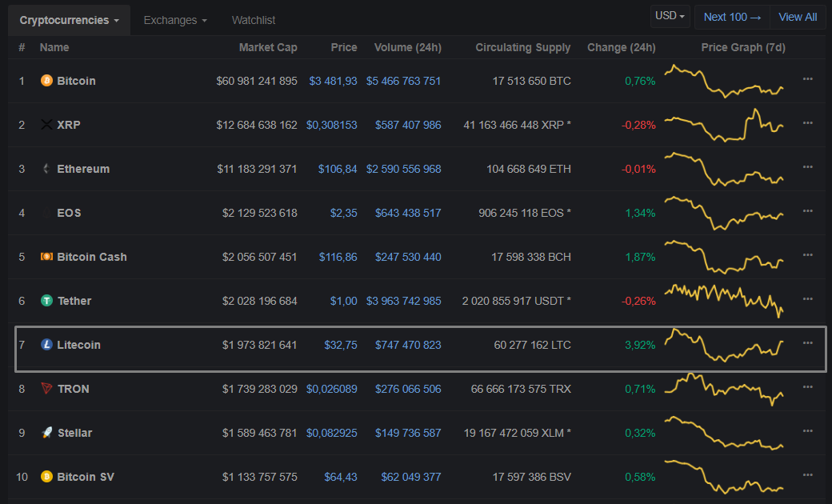The height and width of the screenshot is (504, 832).
Task: Open the Bitcoin SV name link
Action: pyautogui.click(x=86, y=477)
